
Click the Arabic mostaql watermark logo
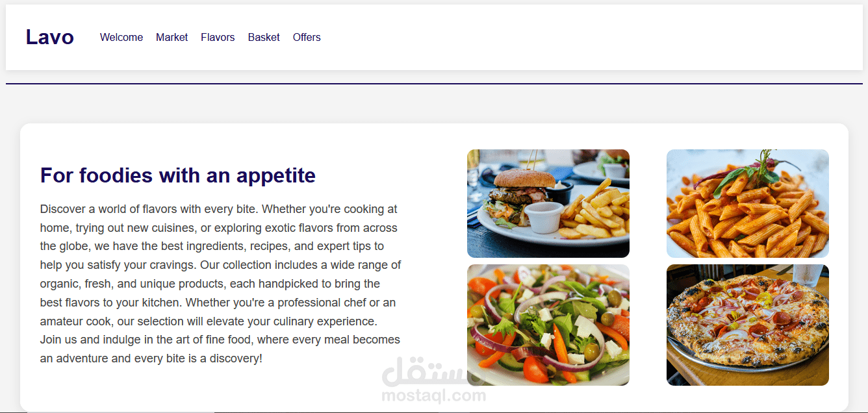tap(434, 370)
